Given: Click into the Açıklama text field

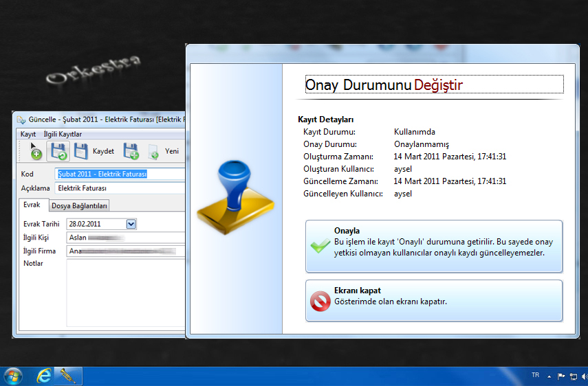Looking at the screenshot, I should coord(120,188).
